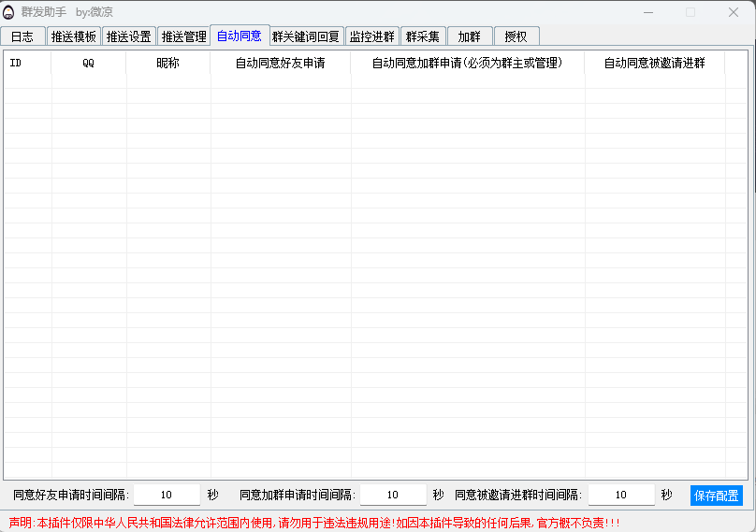Edit the 同意被邀请进群时间间隔 field
This screenshot has height=532, width=756.
(621, 496)
